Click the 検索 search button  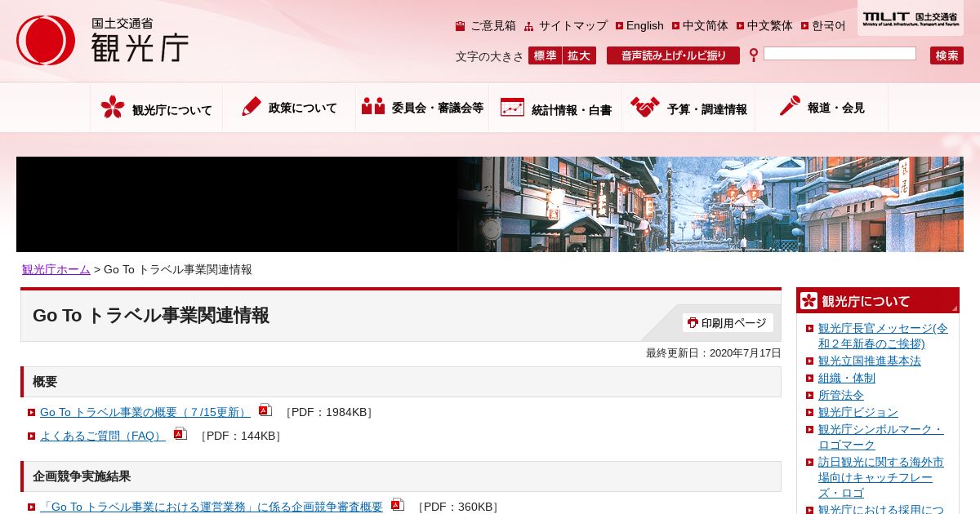coord(947,55)
